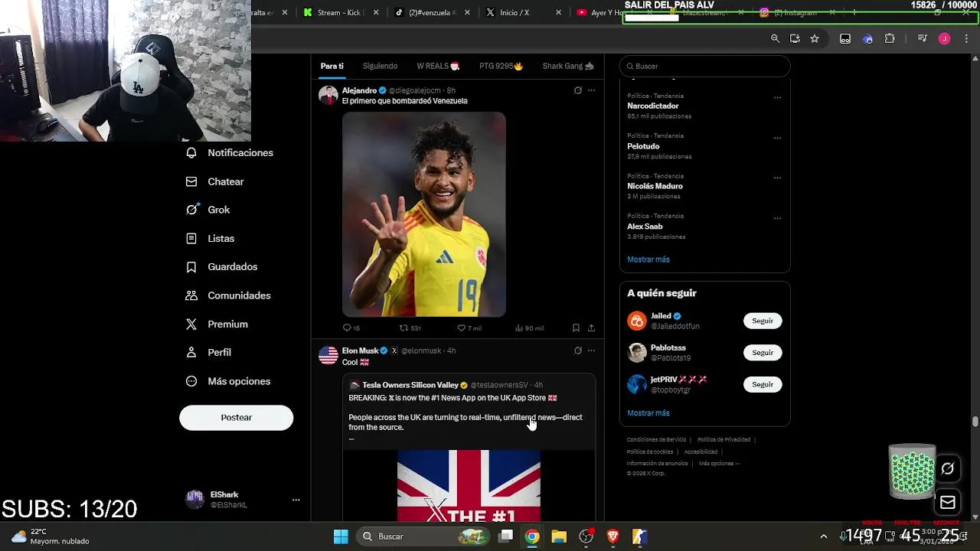
Task: Follow jetPRIV account
Action: pos(763,384)
